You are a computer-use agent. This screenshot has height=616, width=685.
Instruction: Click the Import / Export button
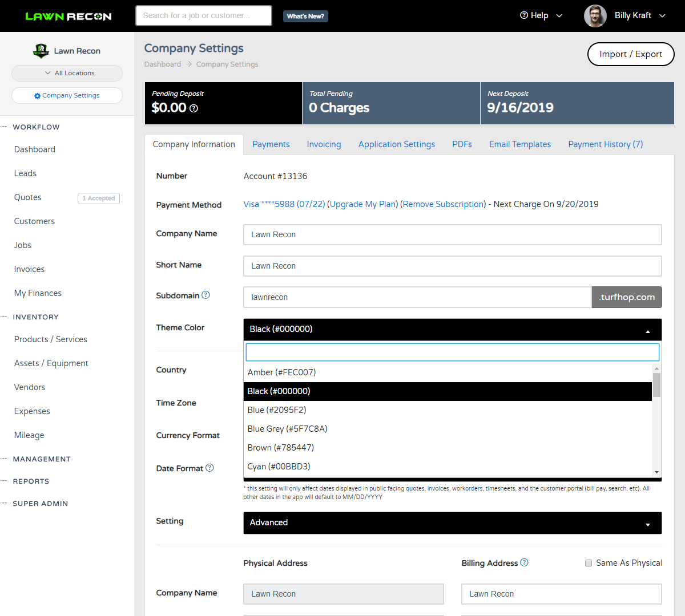tap(630, 54)
